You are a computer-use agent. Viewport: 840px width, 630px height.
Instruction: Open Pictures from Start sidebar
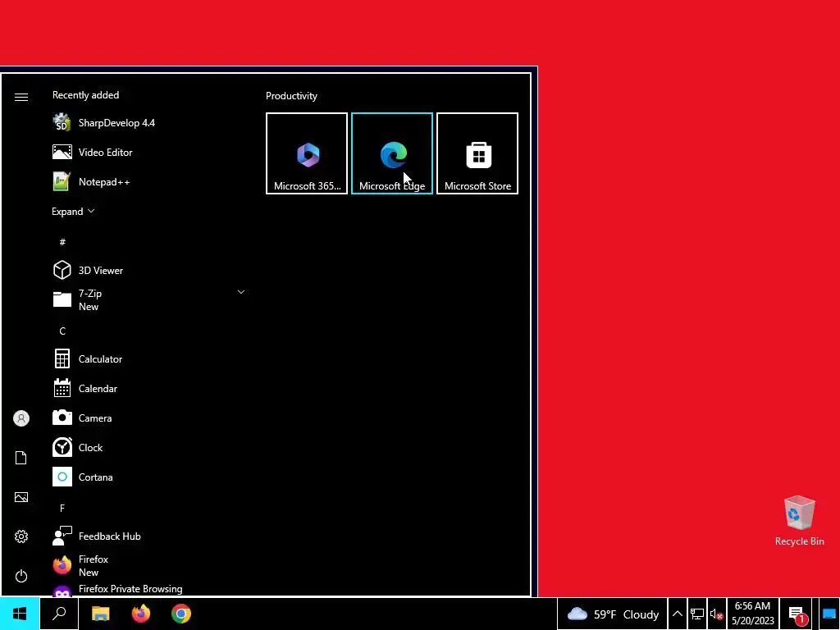pyautogui.click(x=21, y=497)
